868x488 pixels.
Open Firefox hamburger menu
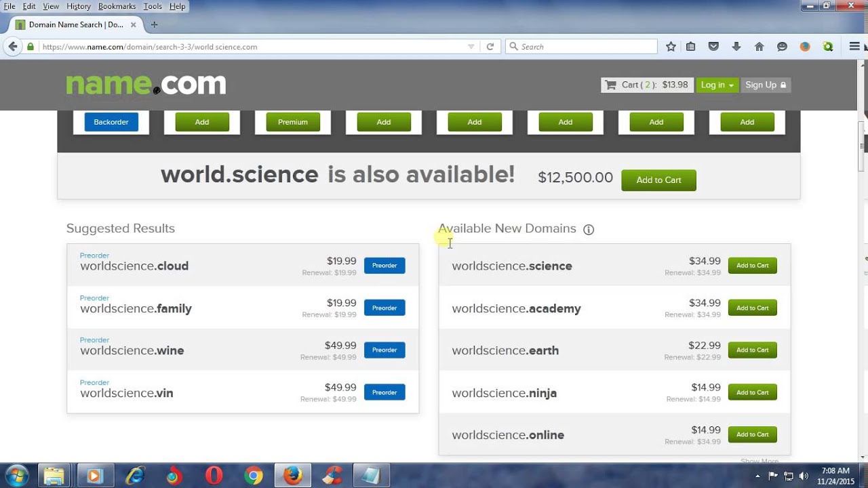tap(854, 47)
